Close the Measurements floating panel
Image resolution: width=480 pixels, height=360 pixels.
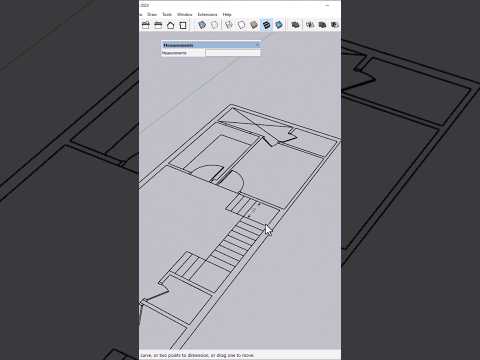click(257, 45)
